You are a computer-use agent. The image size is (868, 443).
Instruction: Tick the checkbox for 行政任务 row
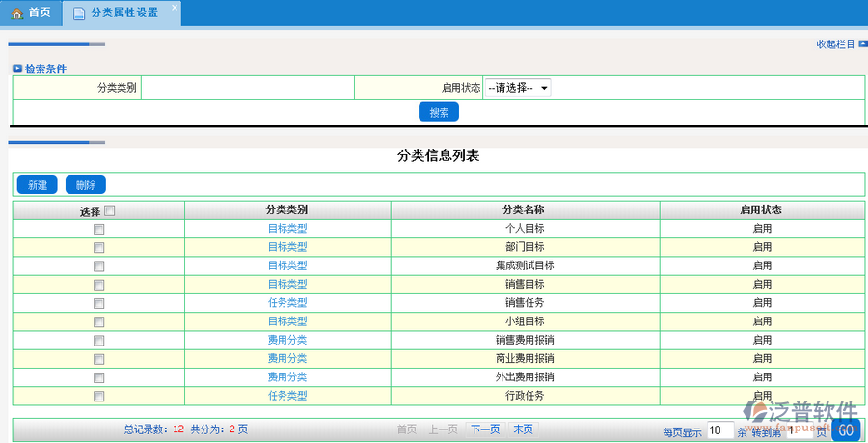coord(98,396)
